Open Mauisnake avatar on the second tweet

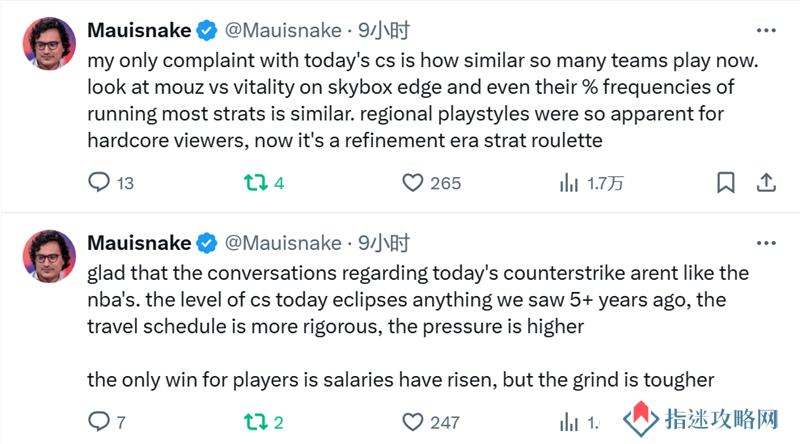[x=49, y=256]
